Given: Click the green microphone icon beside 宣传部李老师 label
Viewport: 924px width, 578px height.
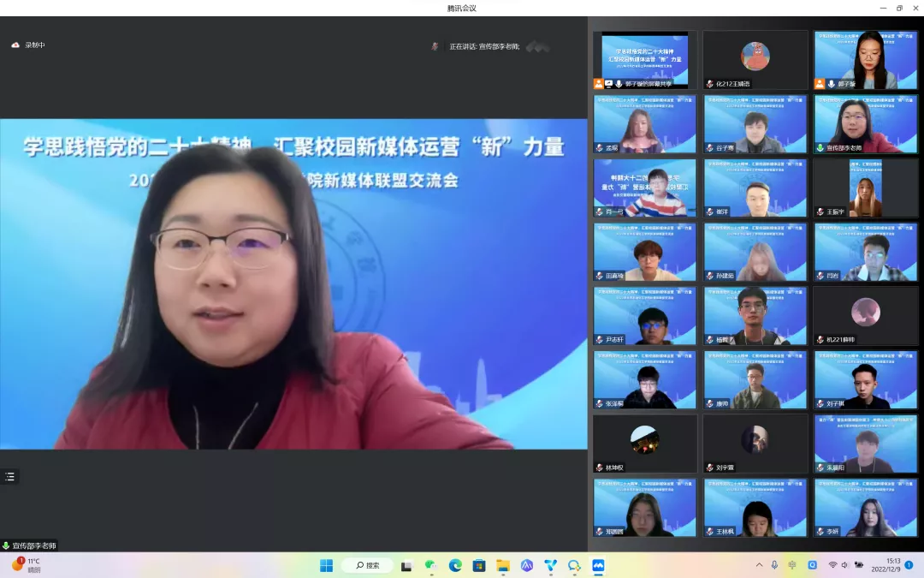Looking at the screenshot, I should pos(6,545).
